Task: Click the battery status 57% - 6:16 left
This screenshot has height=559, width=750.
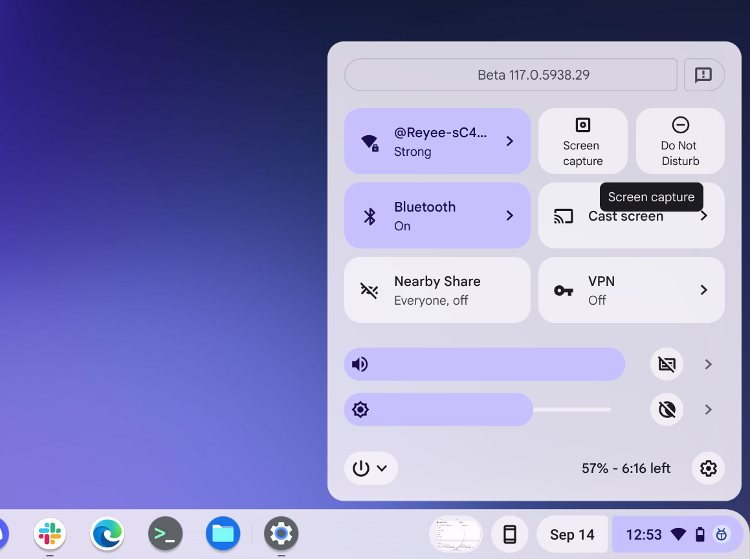Action: (x=626, y=468)
